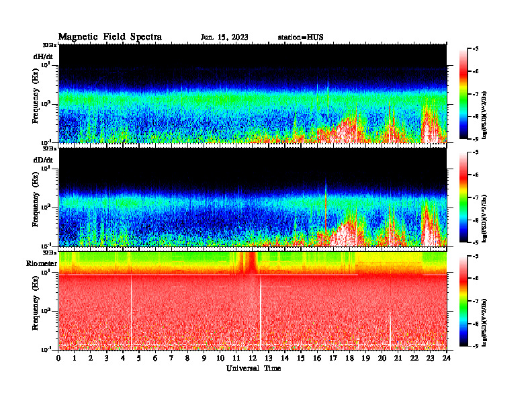Click the '-5' tick of dH/dt colorbar

tap(476, 49)
